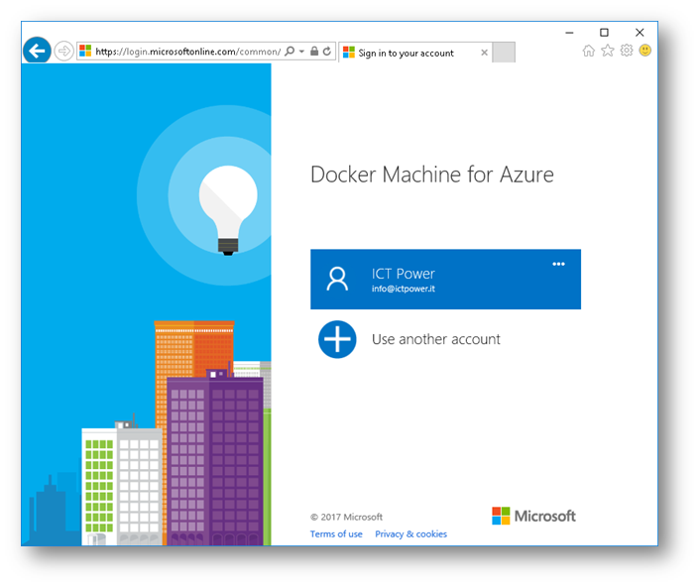The width and height of the screenshot is (700, 588).
Task: Click the smiley feedback icon
Action: 645,50
